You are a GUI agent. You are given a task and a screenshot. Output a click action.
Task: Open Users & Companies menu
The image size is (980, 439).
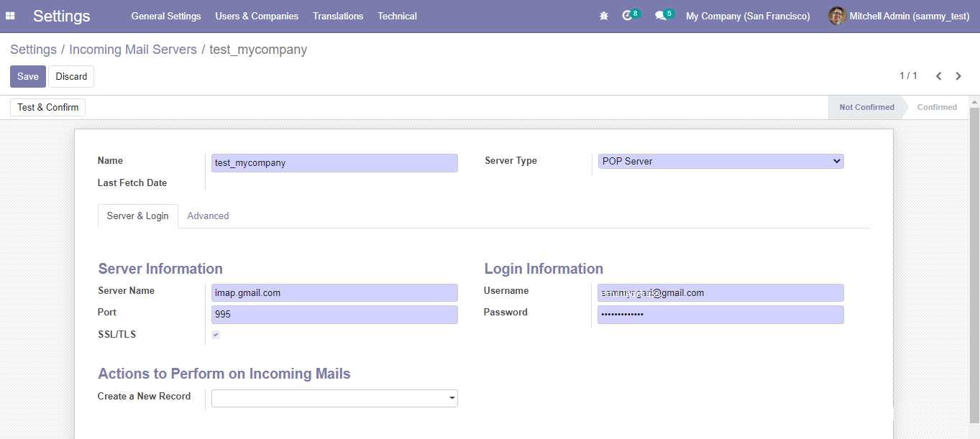(257, 16)
